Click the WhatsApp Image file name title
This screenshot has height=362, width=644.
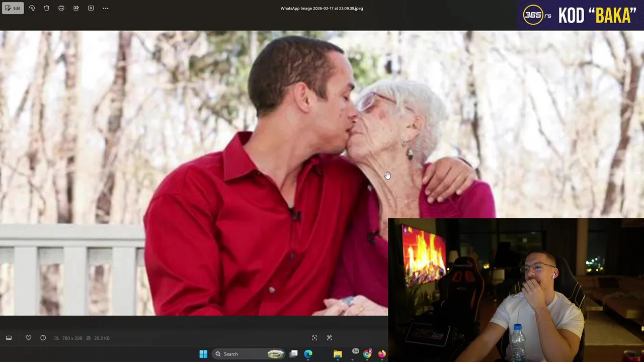click(x=321, y=8)
